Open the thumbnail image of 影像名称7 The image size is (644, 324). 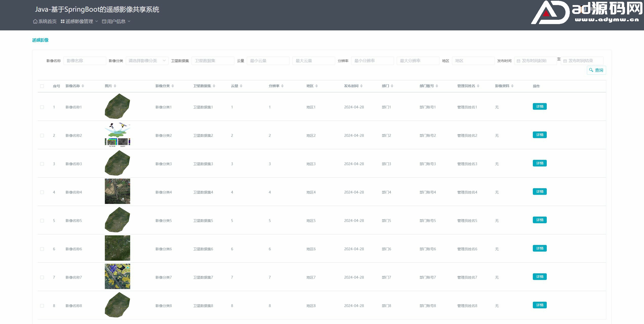pyautogui.click(x=118, y=276)
